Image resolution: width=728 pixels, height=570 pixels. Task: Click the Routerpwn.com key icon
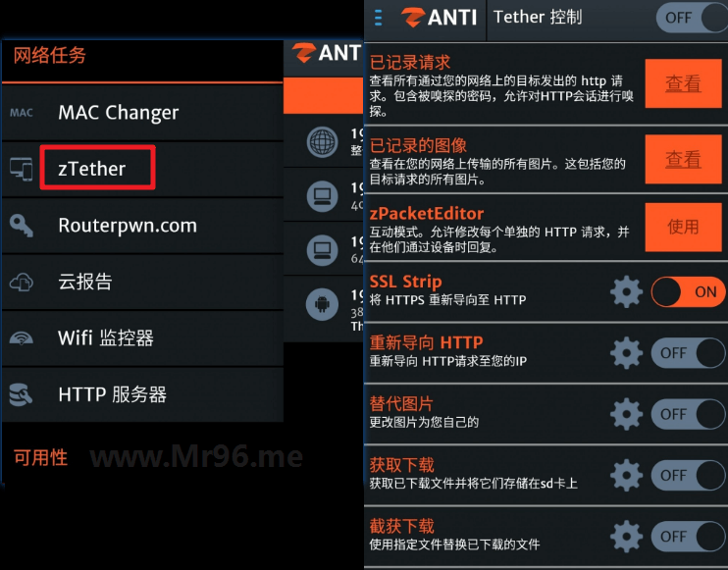[22, 225]
